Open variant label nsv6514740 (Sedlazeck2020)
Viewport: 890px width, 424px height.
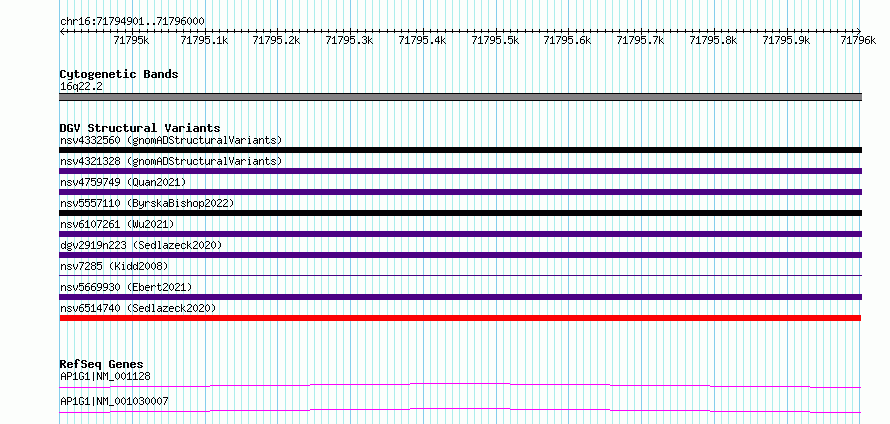[138, 308]
